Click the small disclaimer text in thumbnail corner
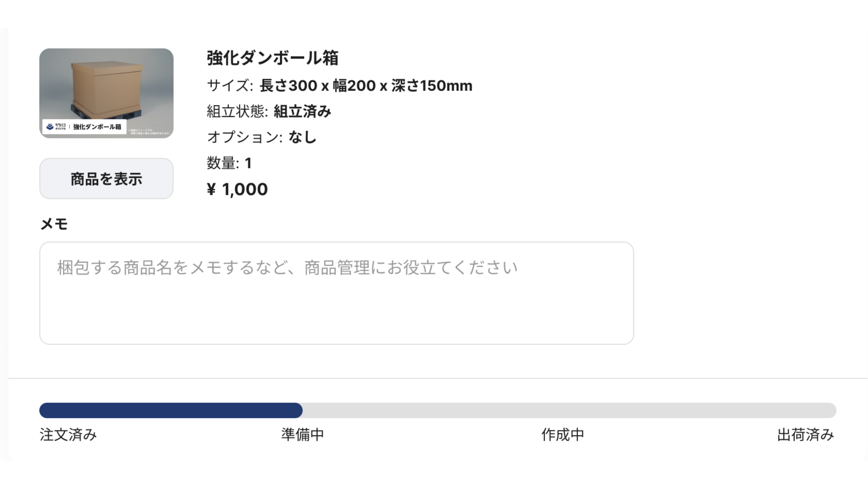The height and width of the screenshot is (489, 868). [150, 131]
